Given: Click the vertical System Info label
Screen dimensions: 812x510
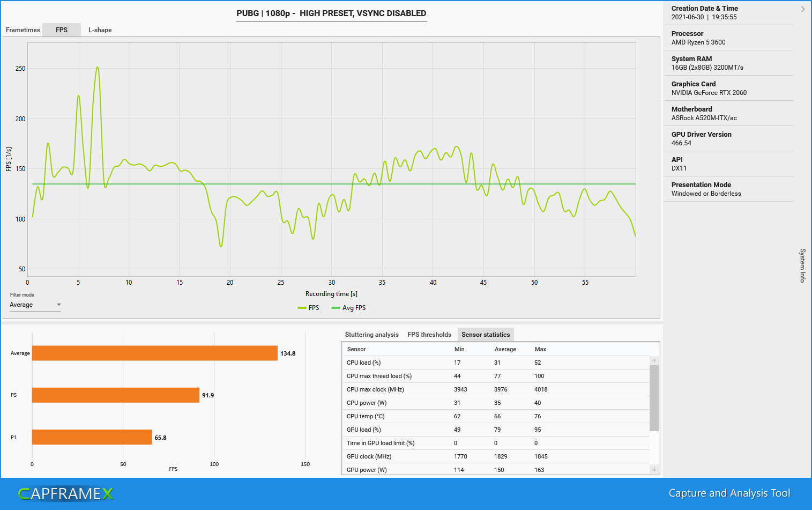Looking at the screenshot, I should pyautogui.click(x=803, y=265).
